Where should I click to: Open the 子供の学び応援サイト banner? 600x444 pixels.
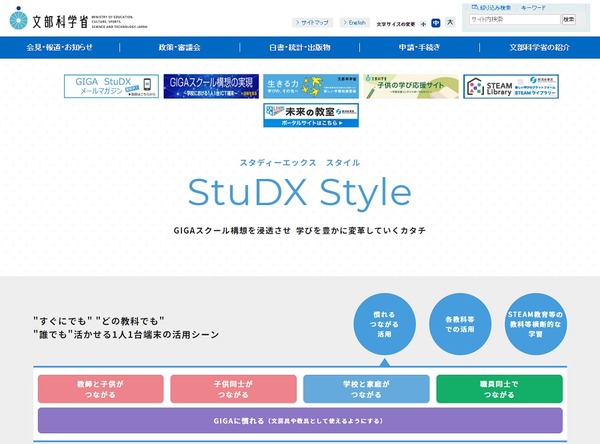[x=411, y=87]
